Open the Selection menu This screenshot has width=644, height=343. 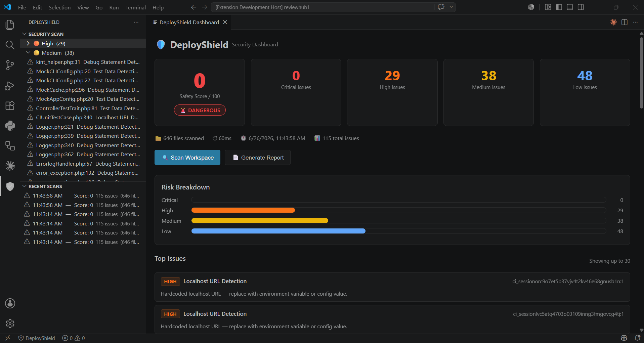click(x=60, y=7)
